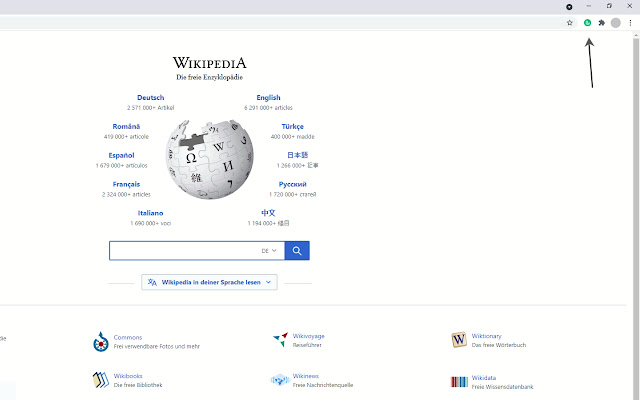Click 'Die freie Bibliothek' description text

[138, 385]
